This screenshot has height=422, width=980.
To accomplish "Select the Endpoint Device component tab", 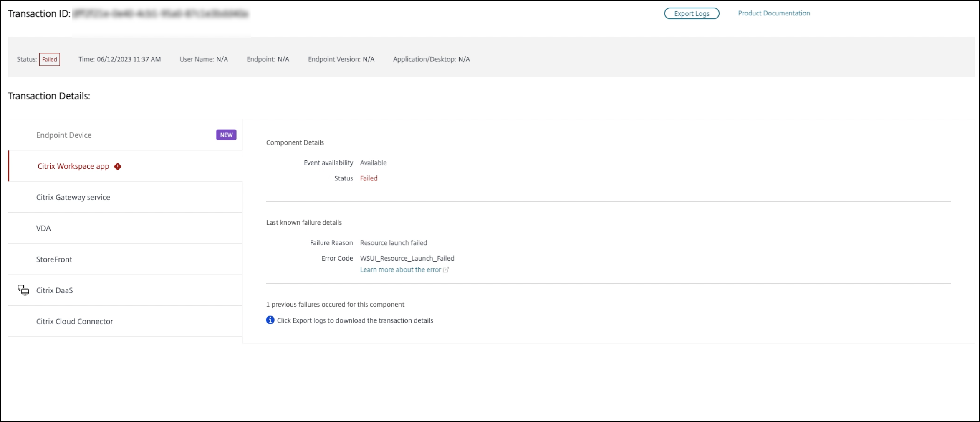I will click(x=125, y=135).
